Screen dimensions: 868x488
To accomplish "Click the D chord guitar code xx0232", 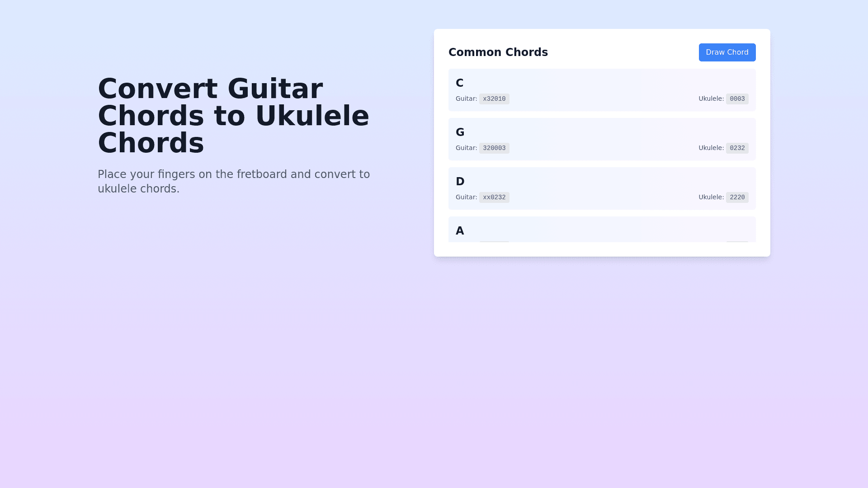I will point(494,197).
